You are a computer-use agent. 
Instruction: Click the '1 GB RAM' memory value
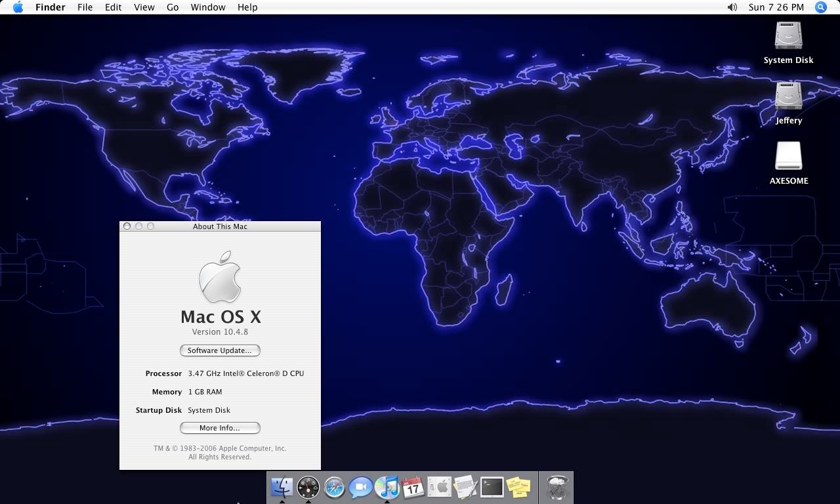tap(205, 392)
